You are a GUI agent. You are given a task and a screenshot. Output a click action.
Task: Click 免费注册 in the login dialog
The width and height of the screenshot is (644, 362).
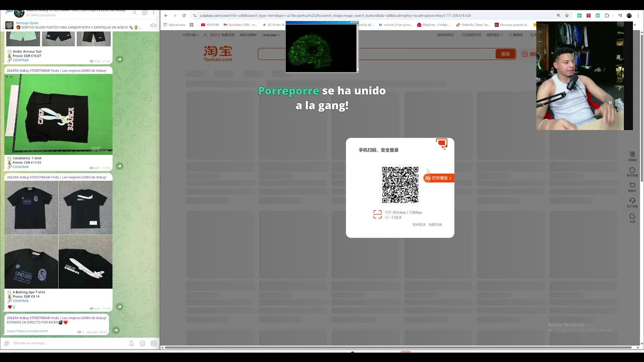(x=435, y=225)
